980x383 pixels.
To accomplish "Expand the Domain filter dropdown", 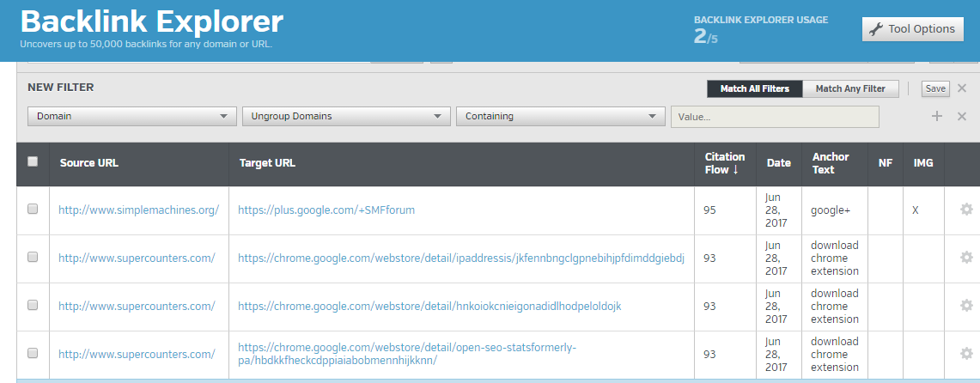I will pos(131,116).
